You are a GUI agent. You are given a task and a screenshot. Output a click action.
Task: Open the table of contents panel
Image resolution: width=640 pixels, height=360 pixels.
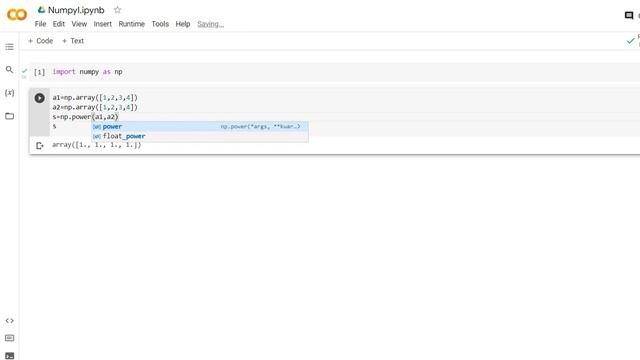9,47
